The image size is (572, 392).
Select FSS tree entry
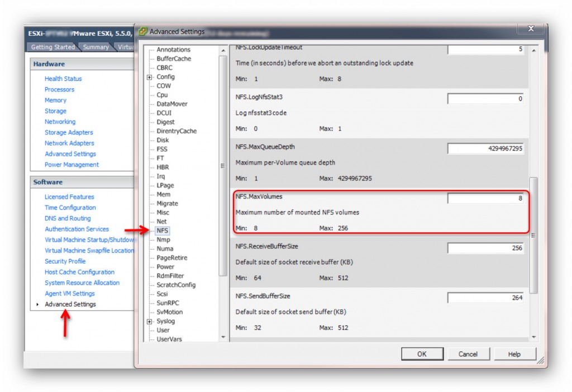click(162, 149)
